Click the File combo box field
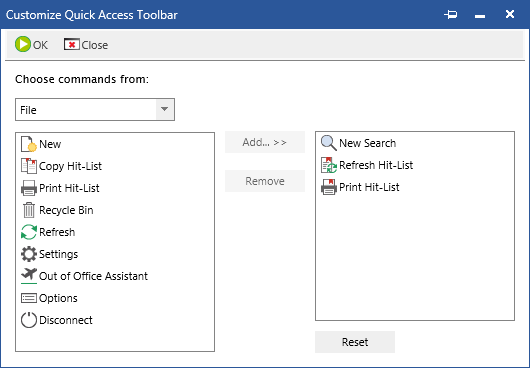 [95, 109]
